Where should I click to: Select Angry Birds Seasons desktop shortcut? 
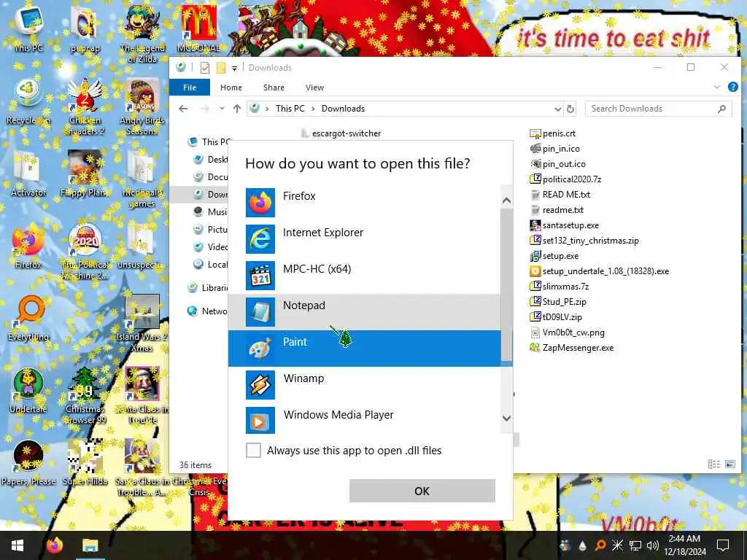pyautogui.click(x=142, y=106)
